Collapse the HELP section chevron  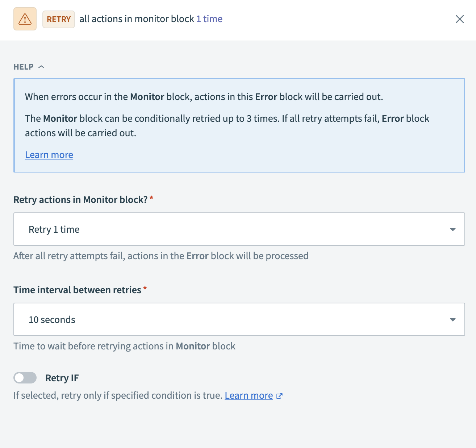[41, 67]
